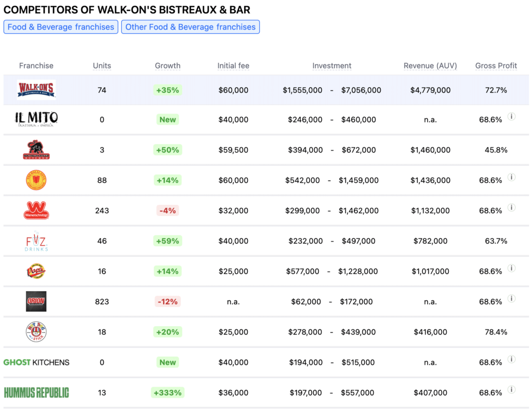Click the Initial fee column header
Viewport: 532px width, 419px height.
[233, 65]
